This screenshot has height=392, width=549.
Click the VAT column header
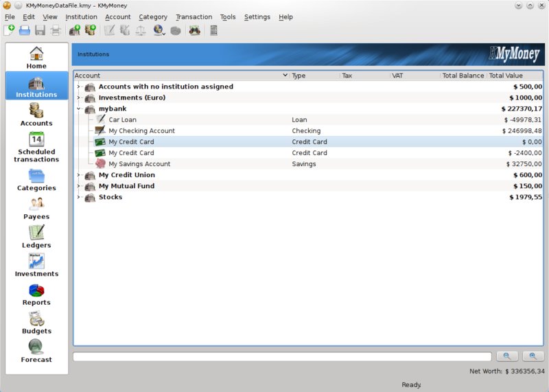[414, 76]
